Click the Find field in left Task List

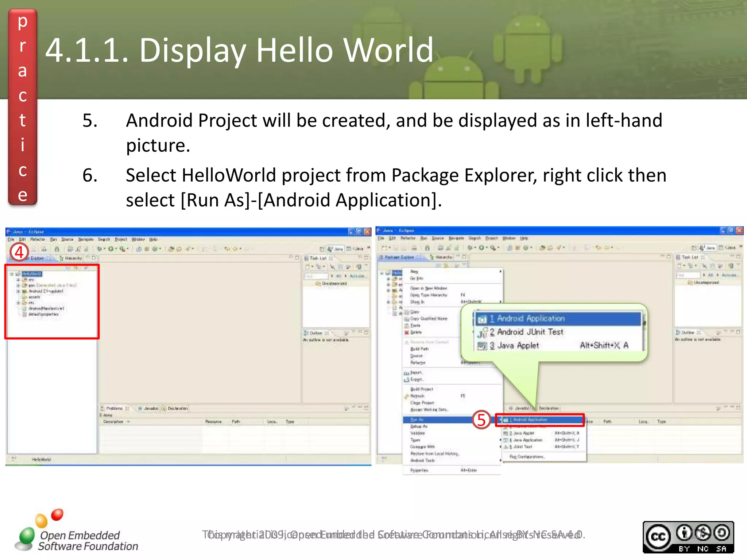tap(316, 276)
